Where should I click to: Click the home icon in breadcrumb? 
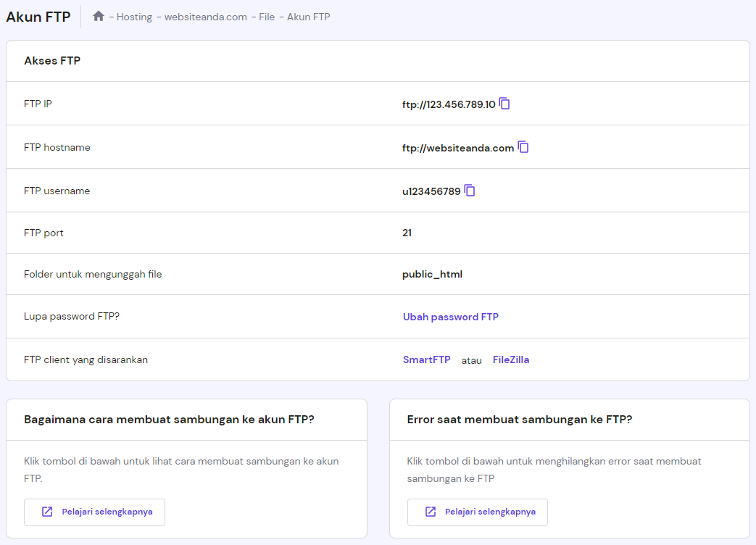click(99, 16)
